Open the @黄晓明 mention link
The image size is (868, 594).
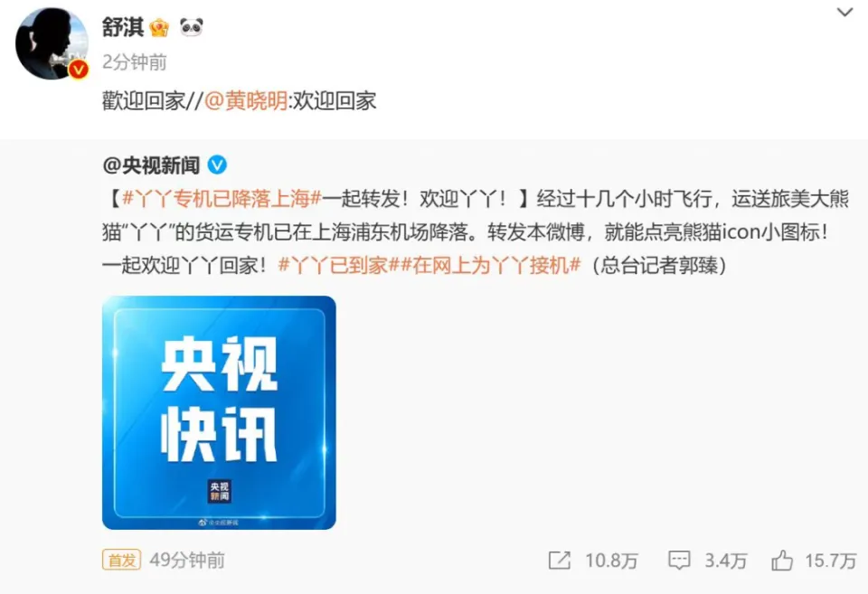pos(246,100)
